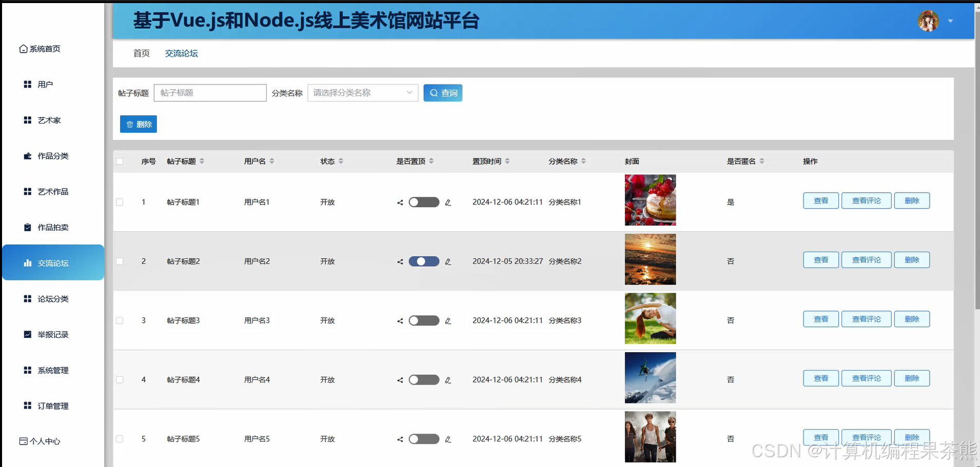Click edit pencil icon in row 帖子标题4
980x467 pixels.
448,380
